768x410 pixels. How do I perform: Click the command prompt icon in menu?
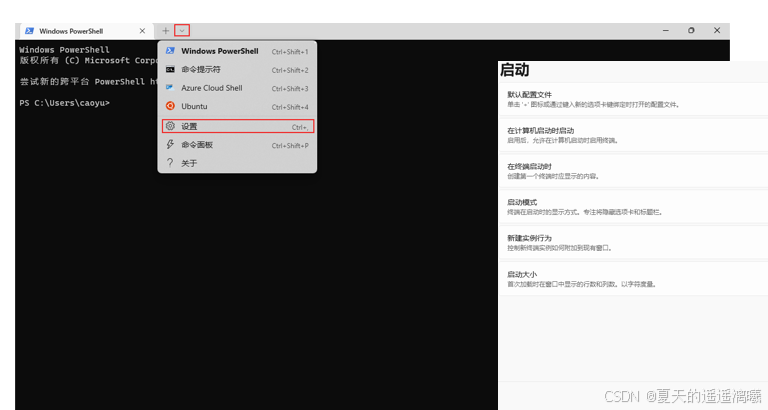coord(170,70)
